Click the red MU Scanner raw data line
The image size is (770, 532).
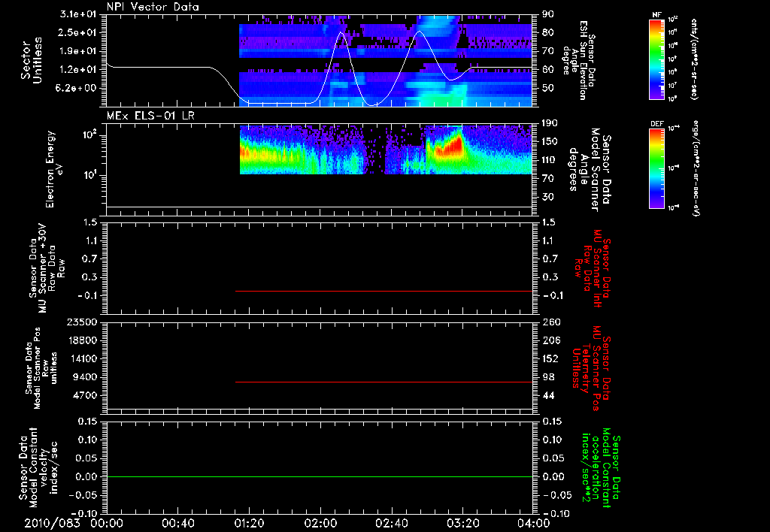coord(384,291)
